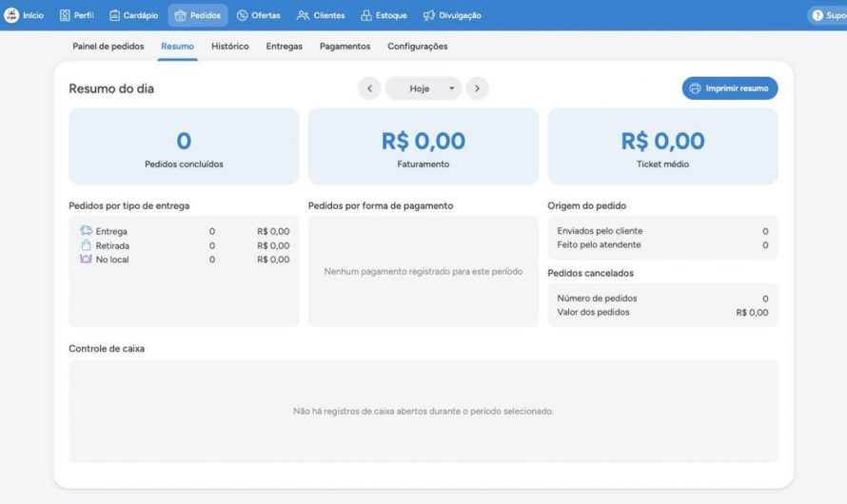
Task: Click Pedidos por forma de pagamento heading
Action: tap(381, 205)
